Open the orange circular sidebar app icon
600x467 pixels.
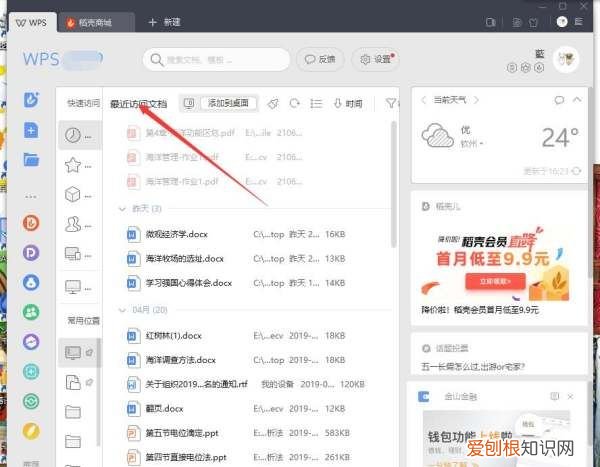click(x=31, y=223)
